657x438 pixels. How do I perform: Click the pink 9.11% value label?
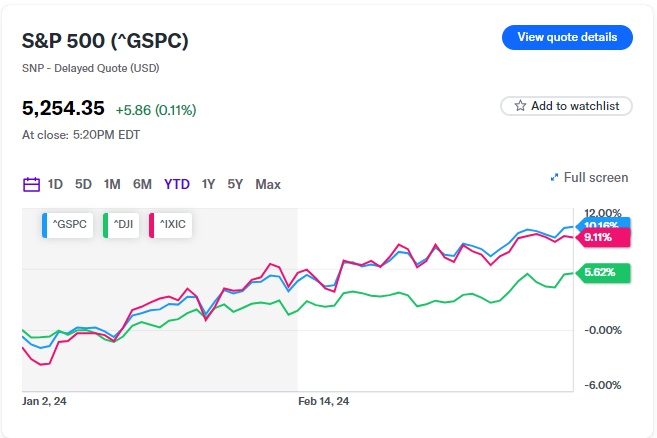[x=599, y=238]
